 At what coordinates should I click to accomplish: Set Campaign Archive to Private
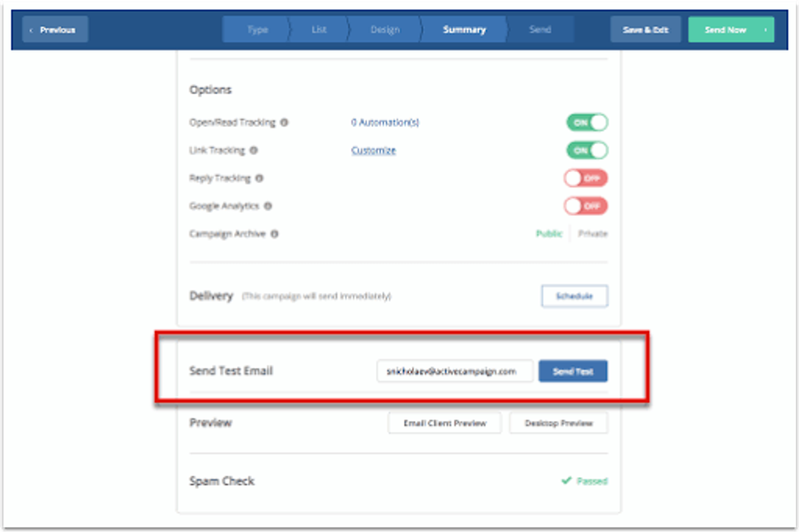pos(593,234)
